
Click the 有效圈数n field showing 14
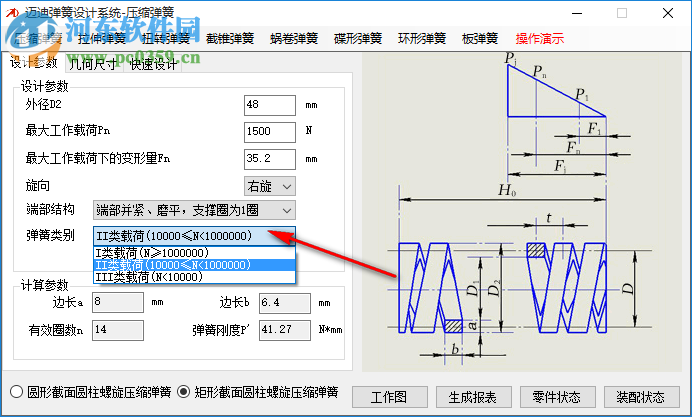118,330
